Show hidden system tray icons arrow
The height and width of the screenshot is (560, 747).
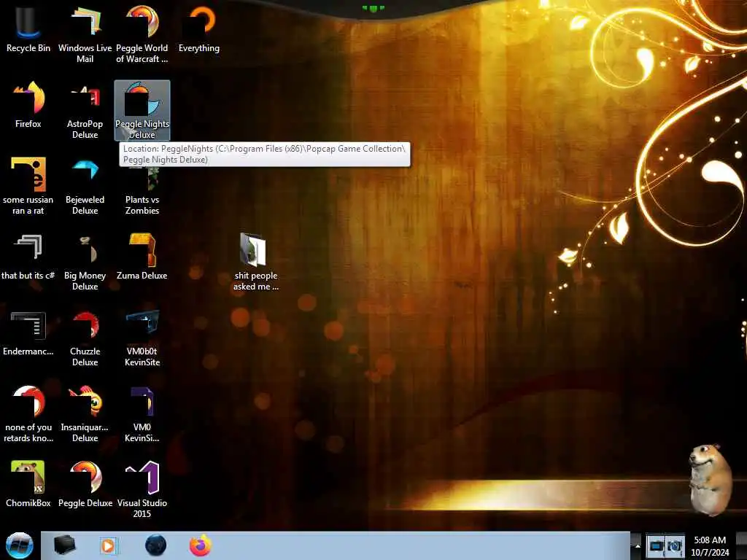(638, 545)
